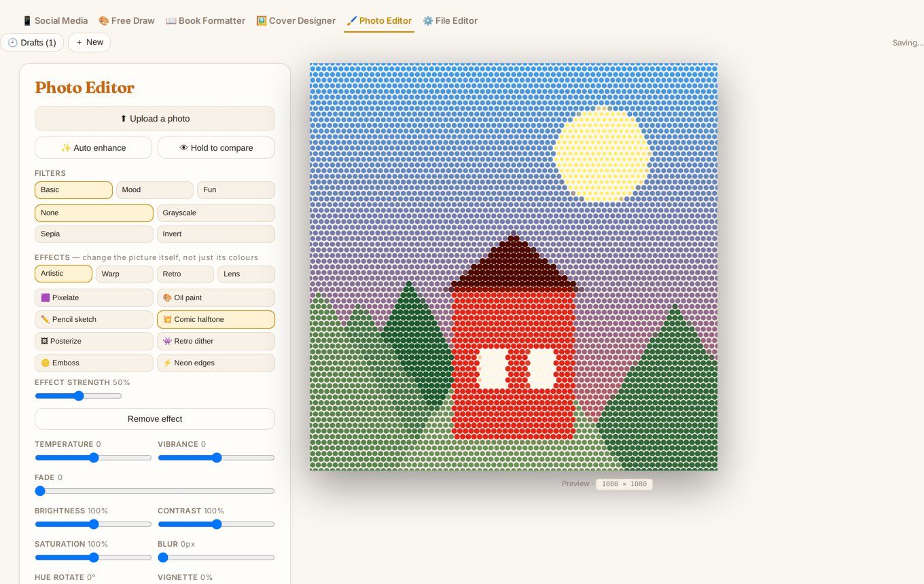
Task: Click the Hold to compare button
Action: [x=216, y=147]
